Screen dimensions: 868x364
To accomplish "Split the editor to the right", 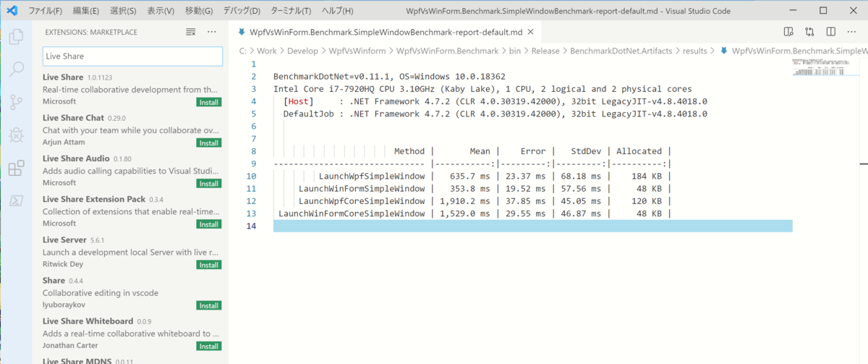I will (x=831, y=32).
